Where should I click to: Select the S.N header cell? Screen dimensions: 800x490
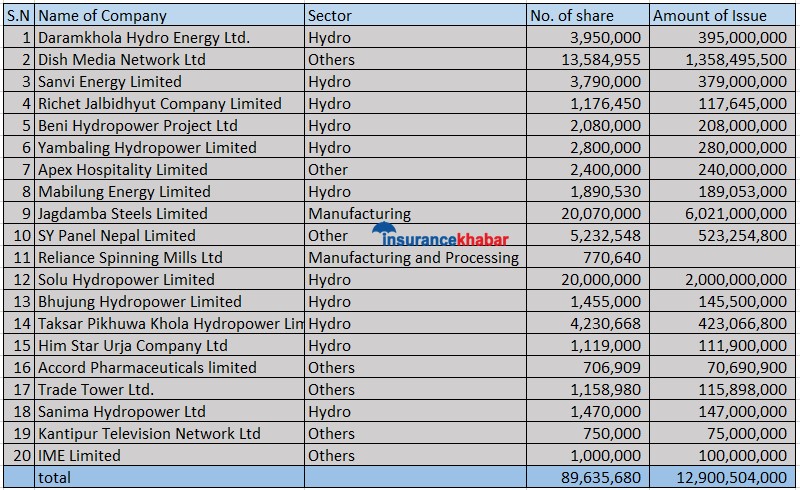pyautogui.click(x=19, y=15)
